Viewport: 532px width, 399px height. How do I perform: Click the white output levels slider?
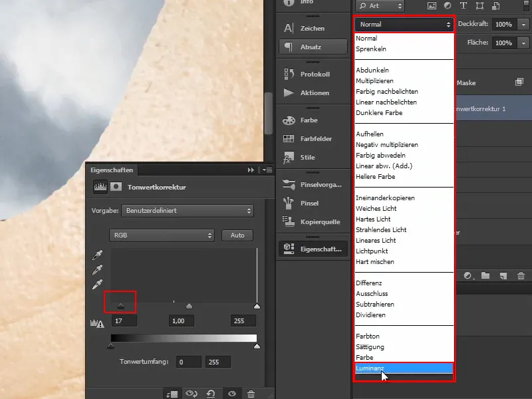[257, 346]
